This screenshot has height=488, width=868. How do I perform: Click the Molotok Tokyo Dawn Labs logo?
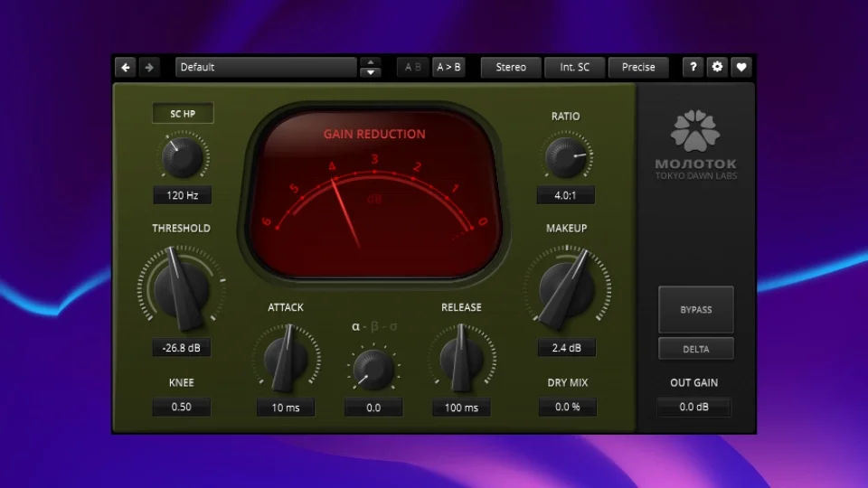696,145
